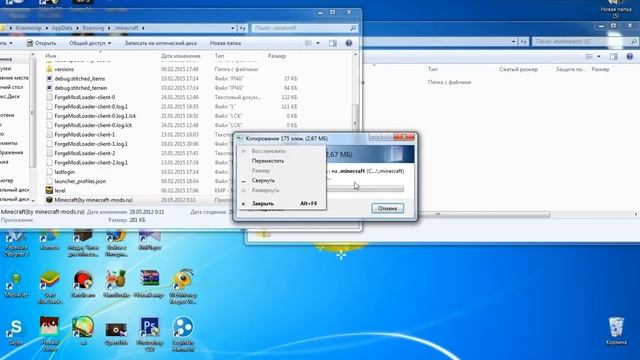Click the Новая папка toolbar button
This screenshot has width=640, height=360.
click(x=225, y=43)
